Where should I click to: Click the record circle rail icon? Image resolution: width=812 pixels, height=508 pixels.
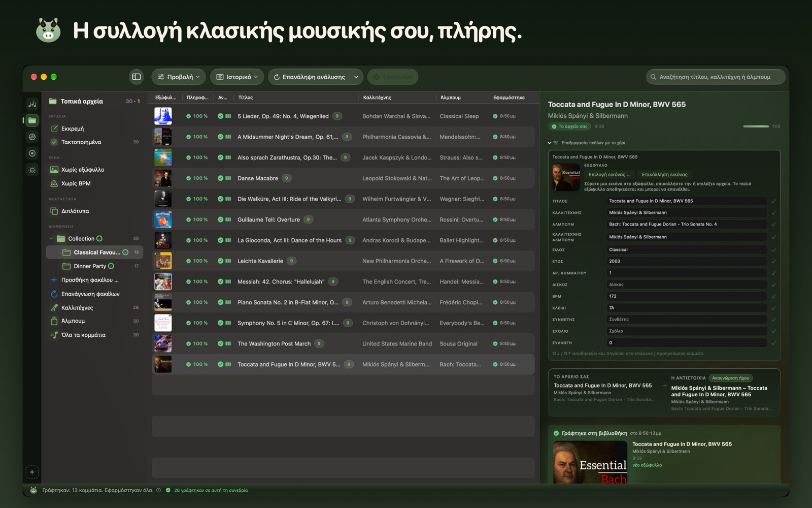click(32, 153)
